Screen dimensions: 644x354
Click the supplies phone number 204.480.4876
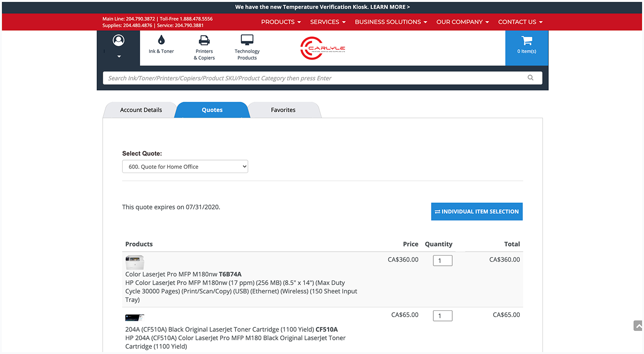pyautogui.click(x=138, y=25)
